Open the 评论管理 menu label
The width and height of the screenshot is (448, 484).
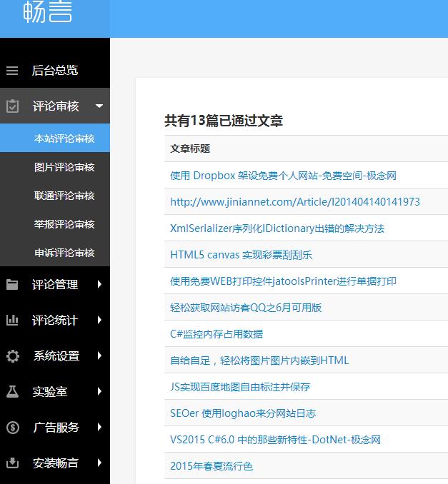pos(55,284)
